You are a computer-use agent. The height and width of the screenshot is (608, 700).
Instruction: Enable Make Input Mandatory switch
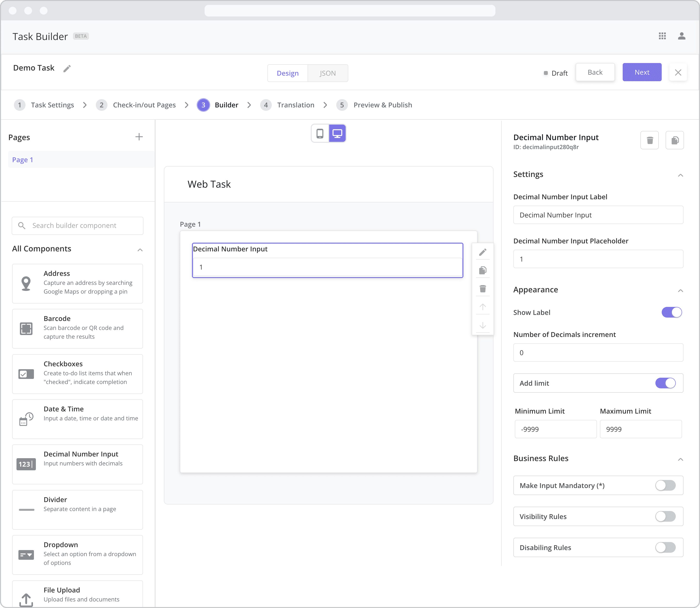click(x=665, y=486)
